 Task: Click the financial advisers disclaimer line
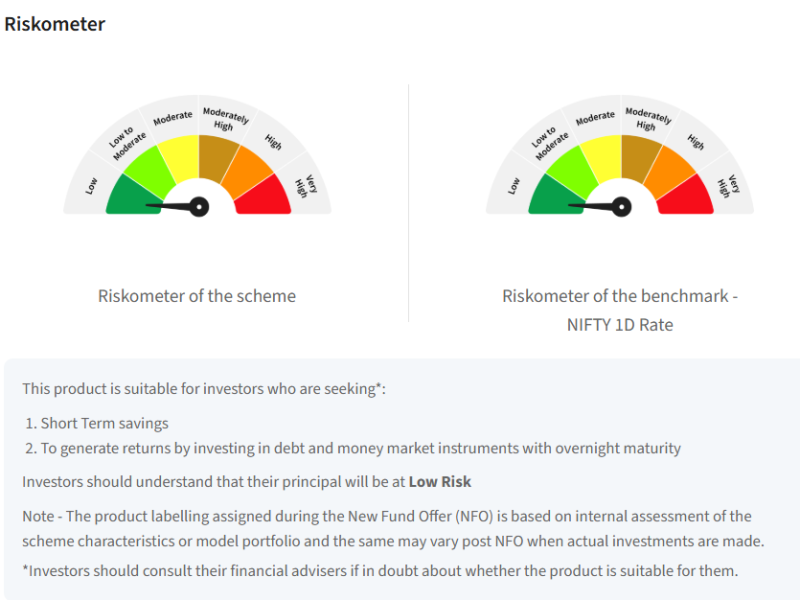point(379,571)
